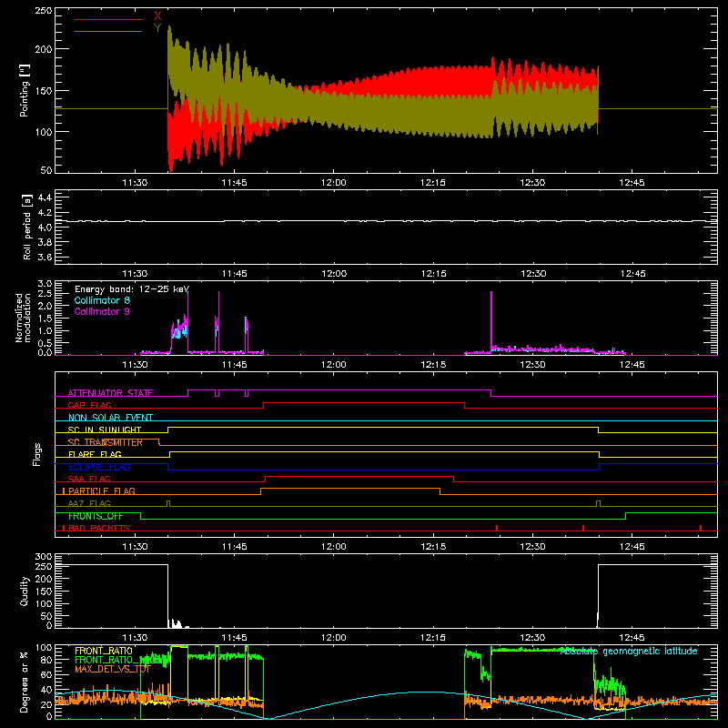Select the GAP_FLAG label

tap(89, 405)
